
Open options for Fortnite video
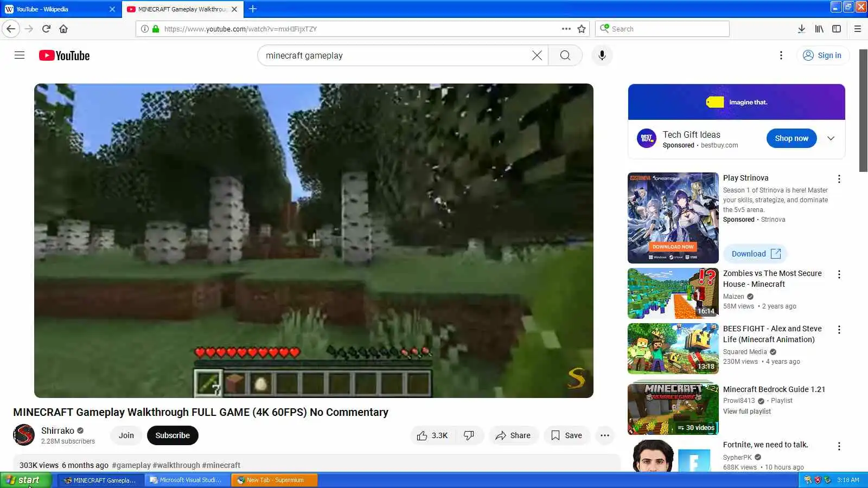839,446
